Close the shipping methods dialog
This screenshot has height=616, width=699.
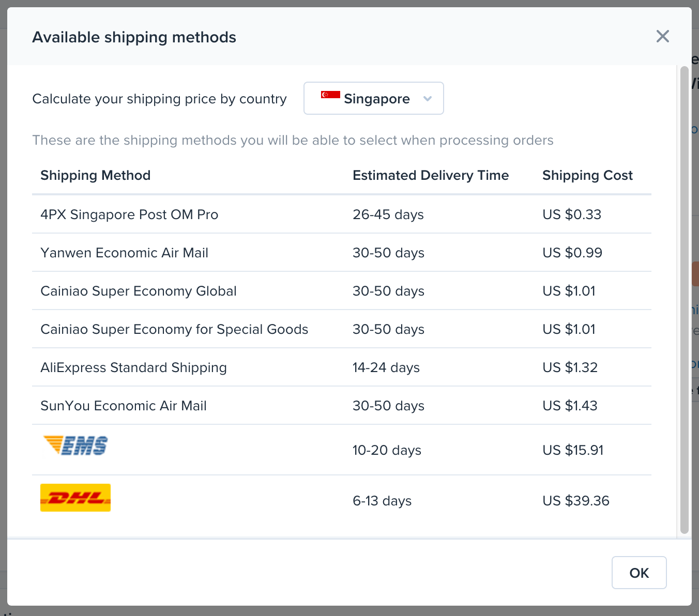662,36
